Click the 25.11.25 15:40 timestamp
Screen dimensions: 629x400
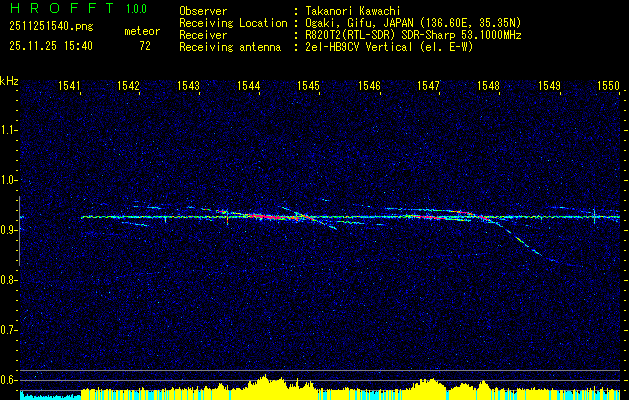pos(52,46)
